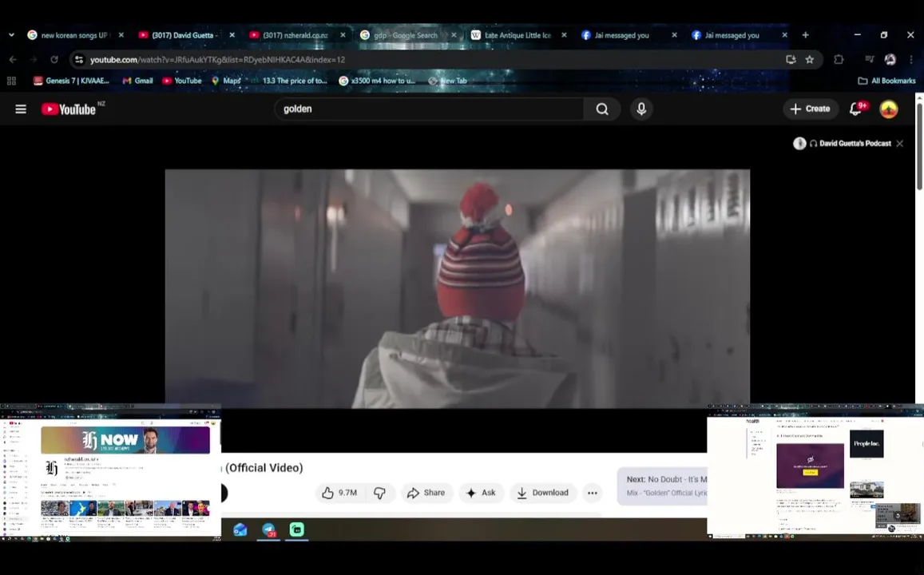Open Telegram from the taskbar
The width and height of the screenshot is (924, 575).
coord(268,529)
